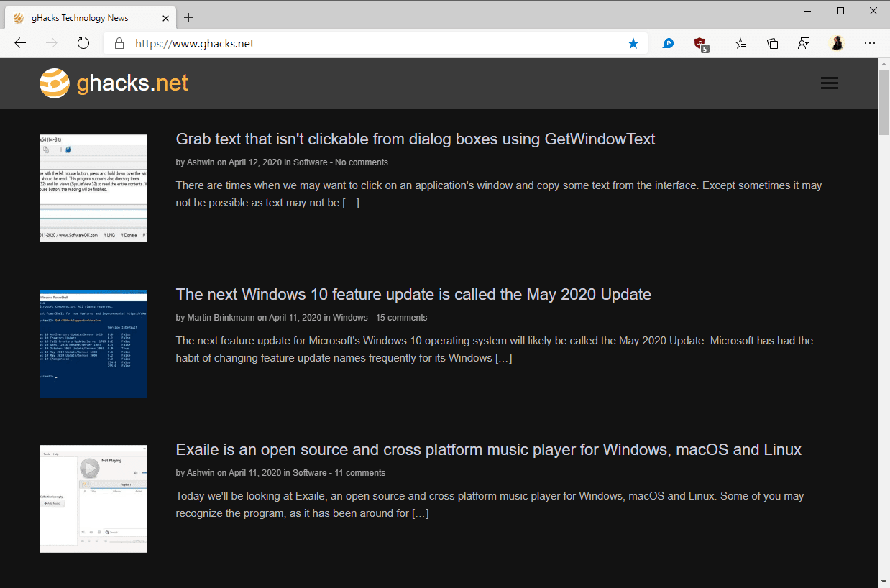Toggle the favorites star in address bar
The height and width of the screenshot is (588, 890).
click(633, 43)
